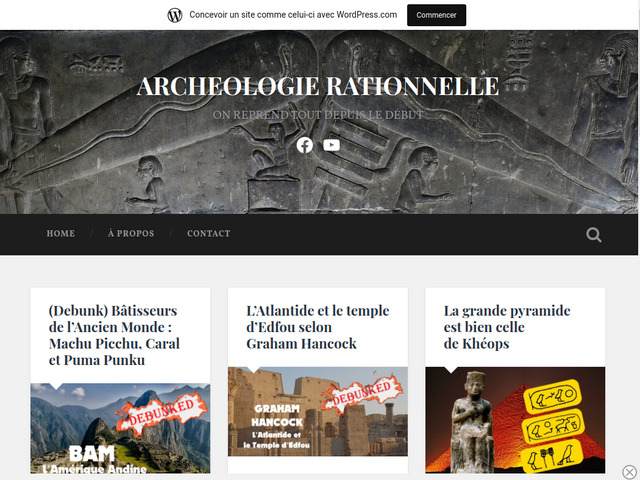This screenshot has width=640, height=480.
Task: Click the Graham Hancock Edfou thumbnail
Action: (x=318, y=411)
